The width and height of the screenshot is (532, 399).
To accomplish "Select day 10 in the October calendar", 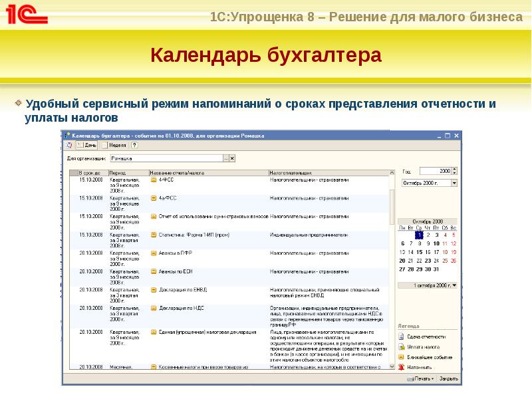I will (436, 243).
